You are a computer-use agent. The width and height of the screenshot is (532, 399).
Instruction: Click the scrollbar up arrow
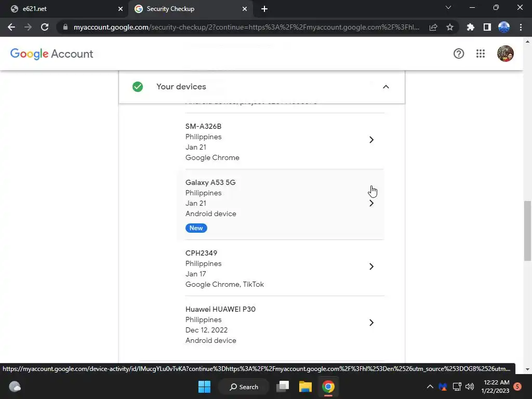[x=527, y=42]
